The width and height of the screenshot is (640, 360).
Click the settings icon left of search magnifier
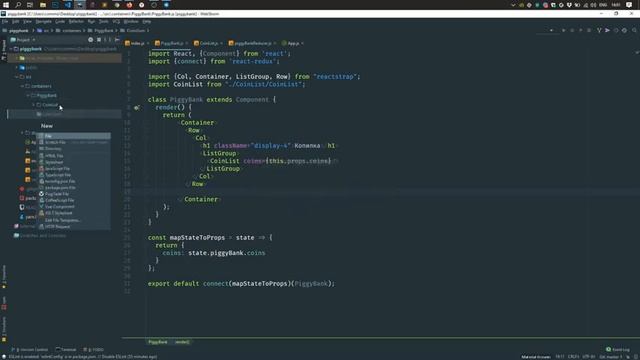pyautogui.click(x=624, y=30)
